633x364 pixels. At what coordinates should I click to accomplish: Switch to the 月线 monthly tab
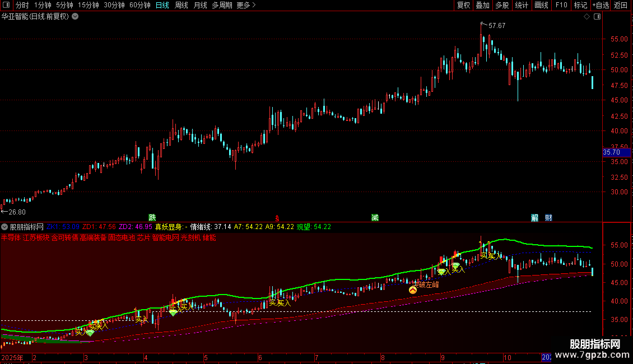(x=200, y=5)
